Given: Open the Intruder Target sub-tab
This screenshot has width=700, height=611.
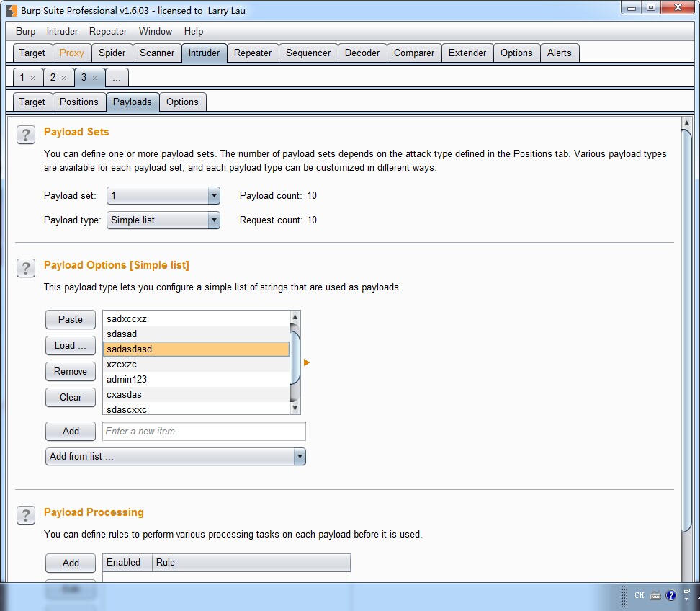Looking at the screenshot, I should (x=32, y=102).
